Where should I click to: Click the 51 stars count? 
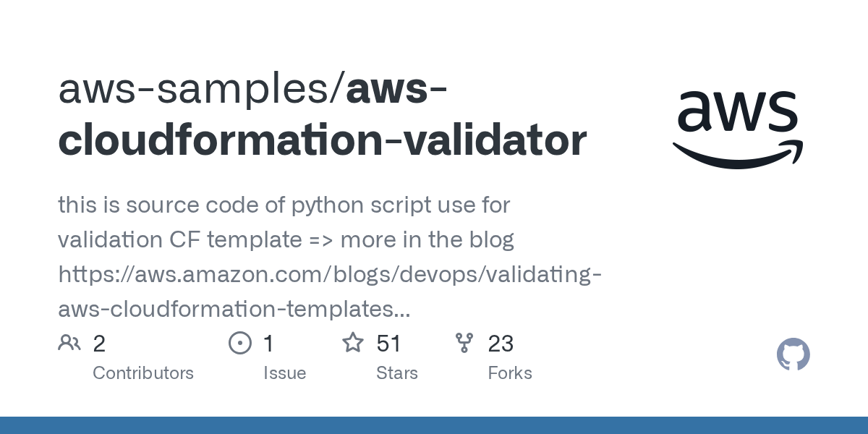click(389, 344)
